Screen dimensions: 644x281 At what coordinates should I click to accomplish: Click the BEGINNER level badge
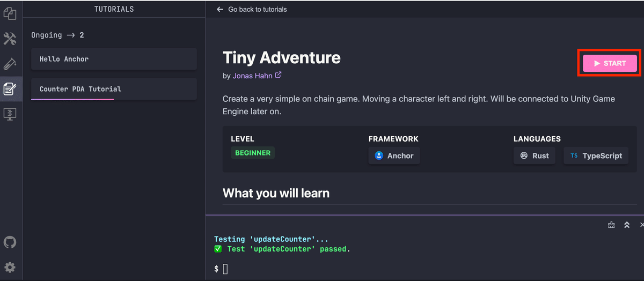[253, 153]
